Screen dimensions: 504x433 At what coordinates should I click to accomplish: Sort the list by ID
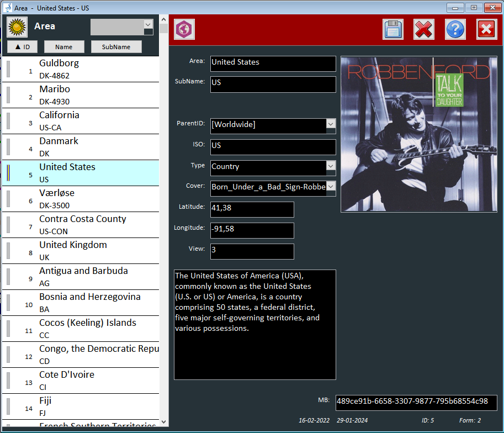(23, 47)
